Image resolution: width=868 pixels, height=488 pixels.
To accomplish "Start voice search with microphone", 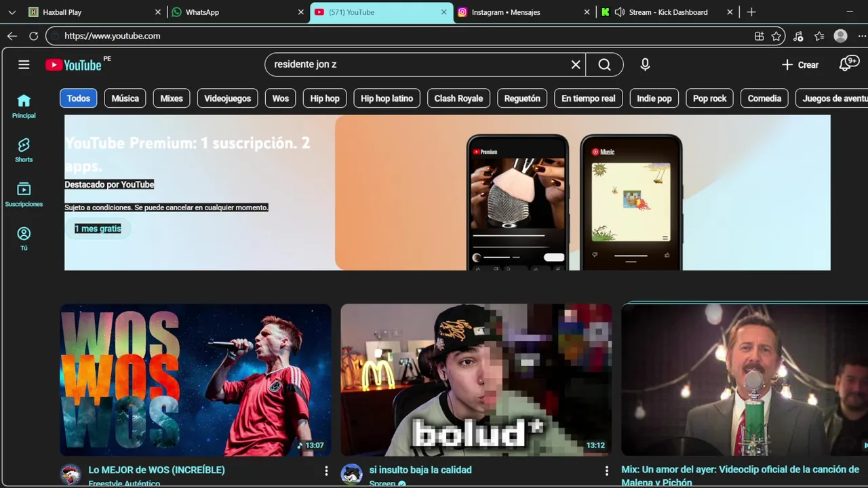I will click(x=645, y=65).
